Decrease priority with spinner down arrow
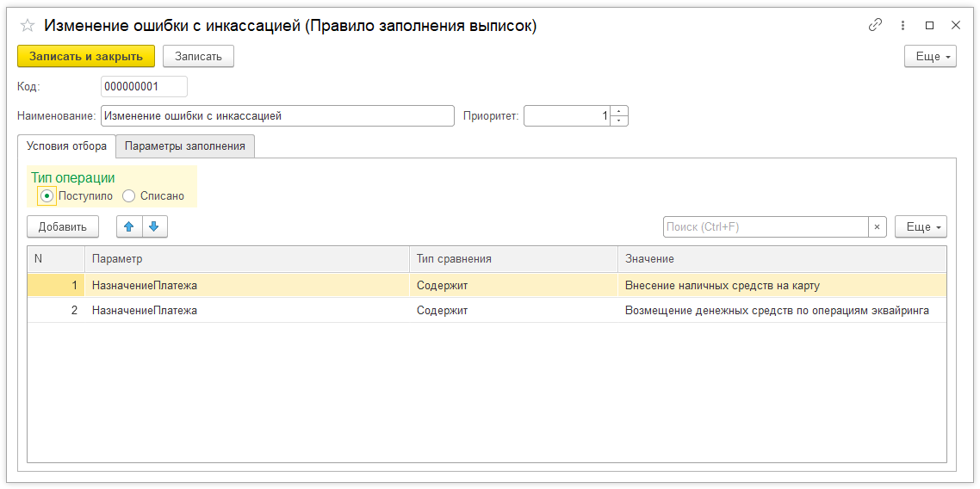The image size is (980, 489). point(619,121)
